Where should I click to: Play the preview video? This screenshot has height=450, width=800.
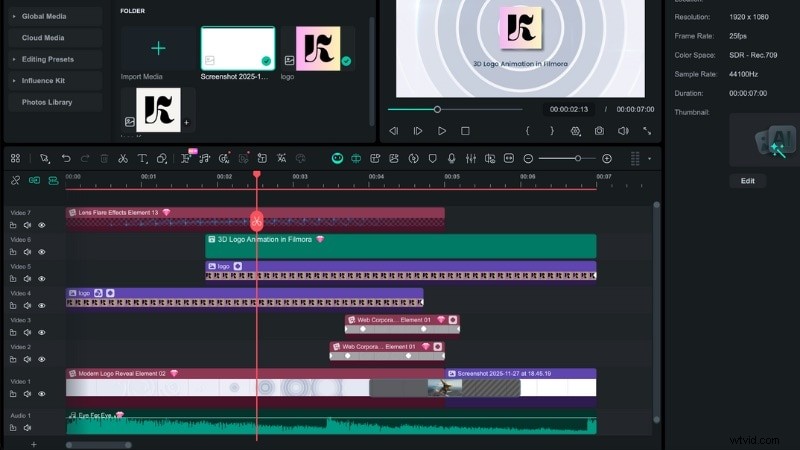coord(442,131)
